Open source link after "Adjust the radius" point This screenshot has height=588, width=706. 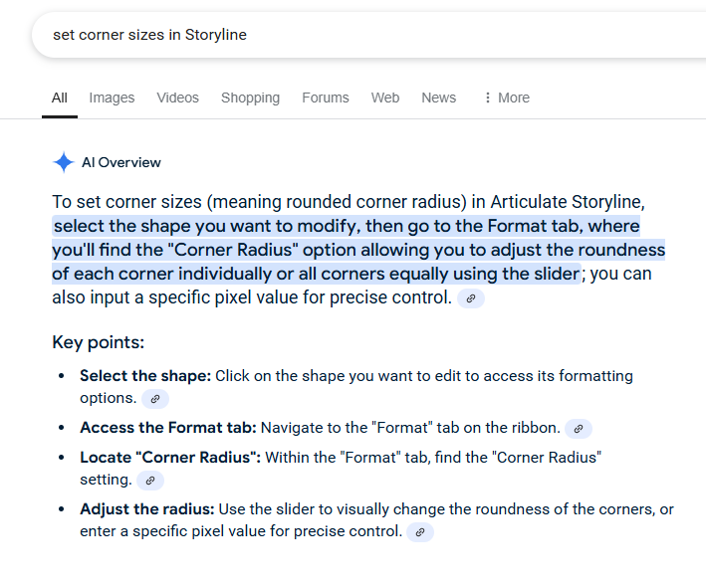click(419, 532)
